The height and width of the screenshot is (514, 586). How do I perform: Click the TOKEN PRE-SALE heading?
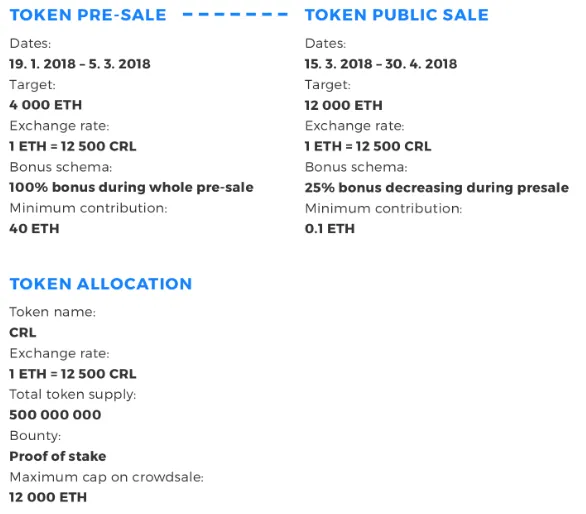(88, 15)
